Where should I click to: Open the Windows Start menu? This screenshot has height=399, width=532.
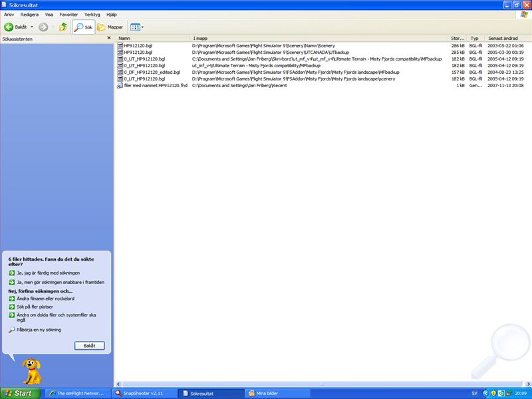point(21,394)
